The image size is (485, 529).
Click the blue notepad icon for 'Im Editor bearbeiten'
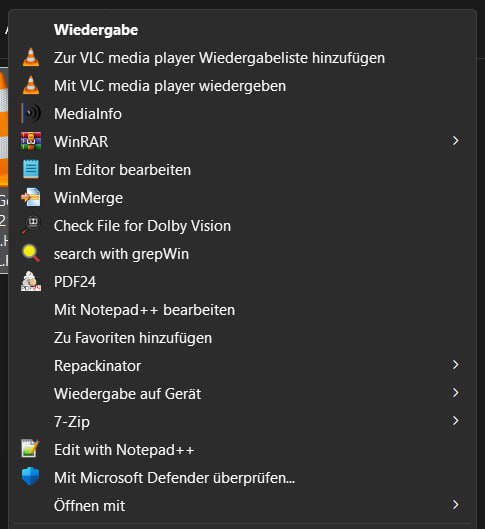pyautogui.click(x=31, y=169)
